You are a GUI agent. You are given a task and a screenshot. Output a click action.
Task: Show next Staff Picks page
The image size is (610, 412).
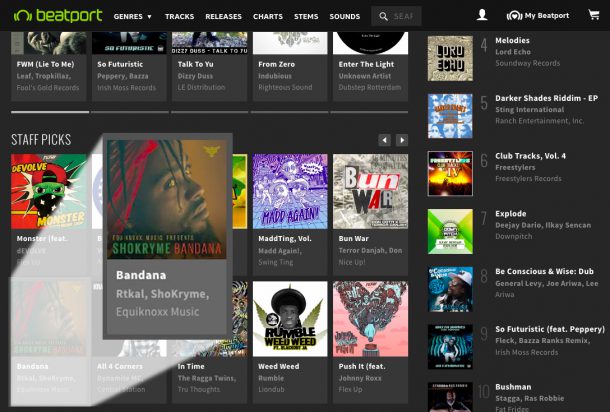(402, 140)
